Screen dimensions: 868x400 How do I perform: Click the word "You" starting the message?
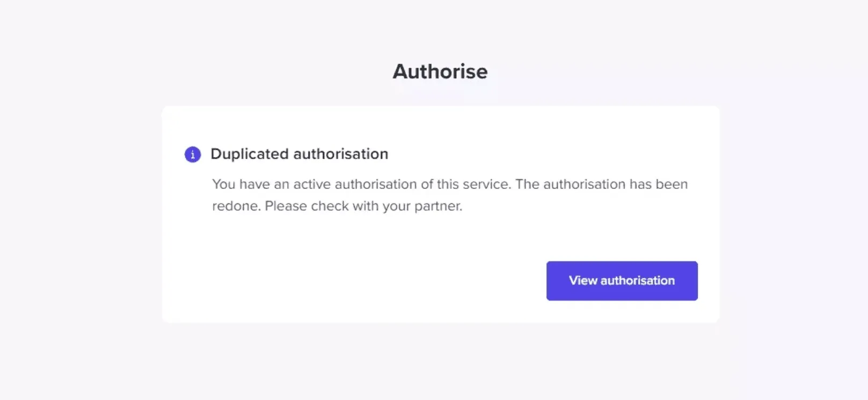click(x=224, y=184)
